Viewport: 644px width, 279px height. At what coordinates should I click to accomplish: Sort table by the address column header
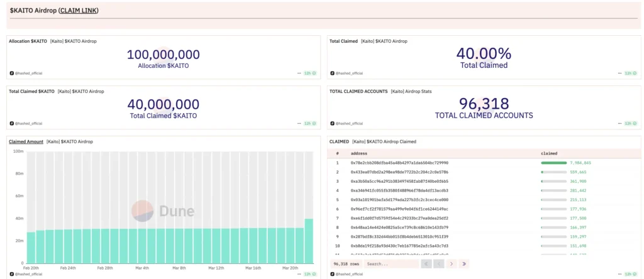pyautogui.click(x=359, y=153)
